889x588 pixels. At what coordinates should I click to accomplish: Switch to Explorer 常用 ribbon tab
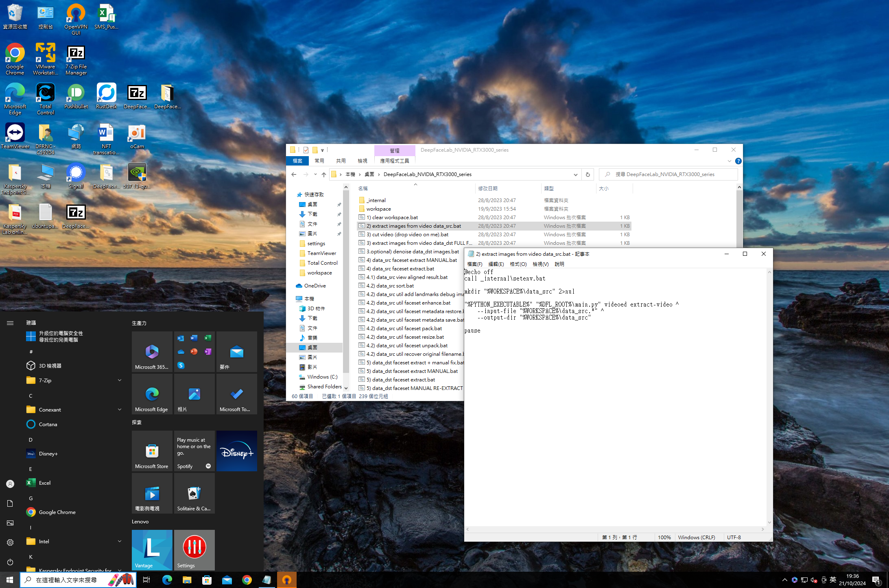pos(319,161)
